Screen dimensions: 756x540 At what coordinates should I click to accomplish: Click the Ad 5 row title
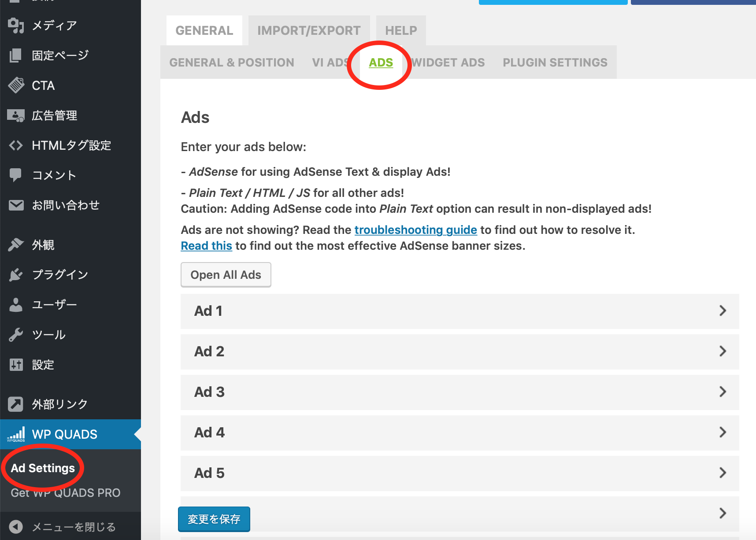point(209,473)
